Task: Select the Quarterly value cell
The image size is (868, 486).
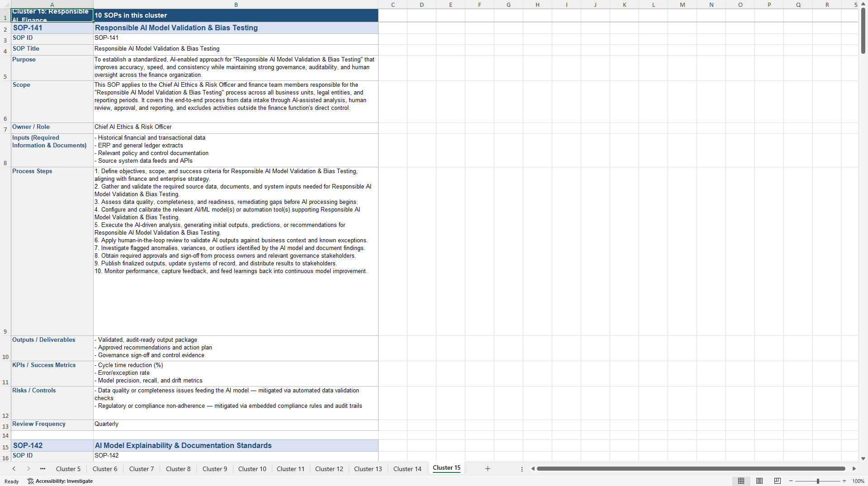Action: pyautogui.click(x=236, y=425)
